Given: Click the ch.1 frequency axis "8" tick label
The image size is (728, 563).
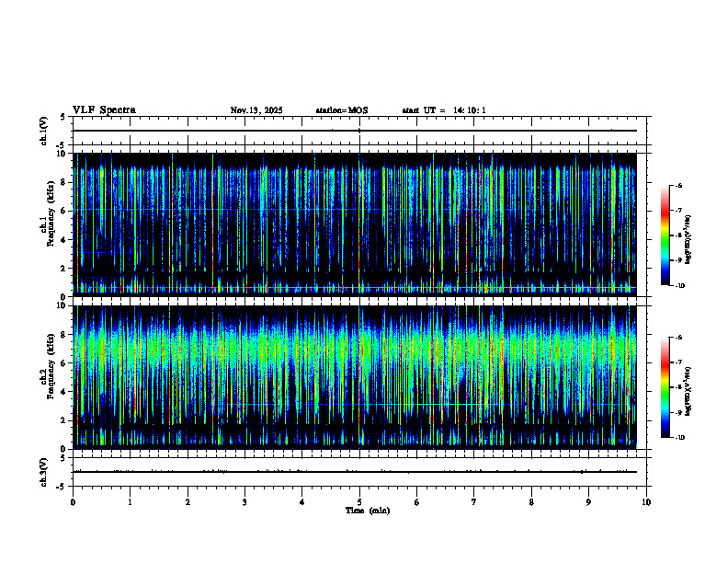Looking at the screenshot, I should [64, 182].
